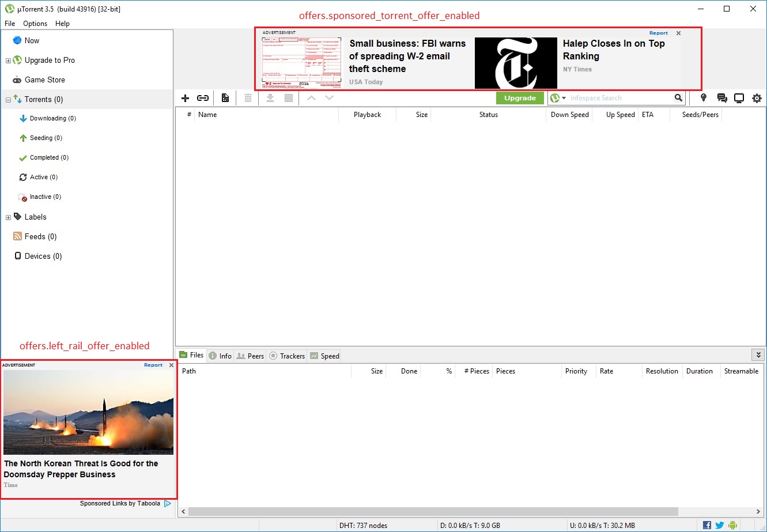This screenshot has width=767, height=532.
Task: Click the Move Up Queue arrow
Action: coord(311,98)
